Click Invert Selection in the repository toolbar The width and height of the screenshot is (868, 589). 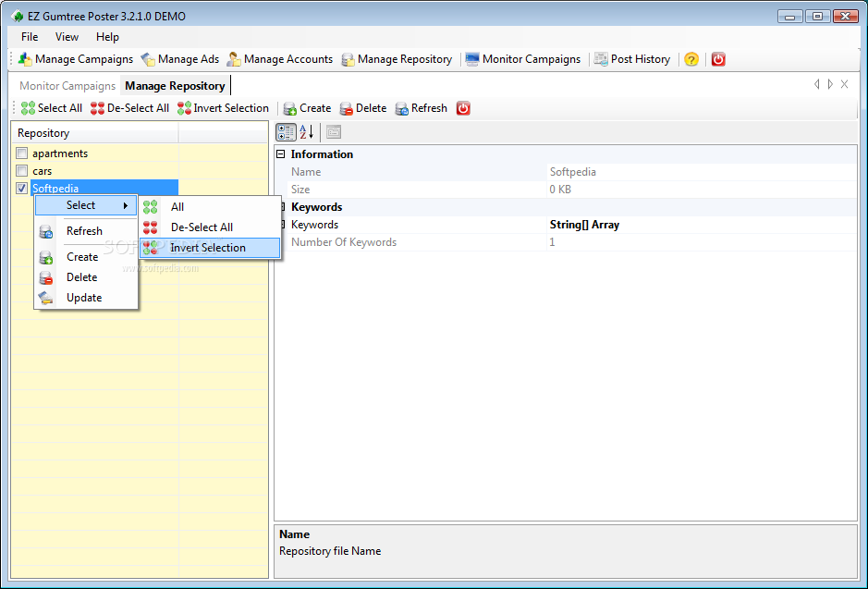pos(223,108)
